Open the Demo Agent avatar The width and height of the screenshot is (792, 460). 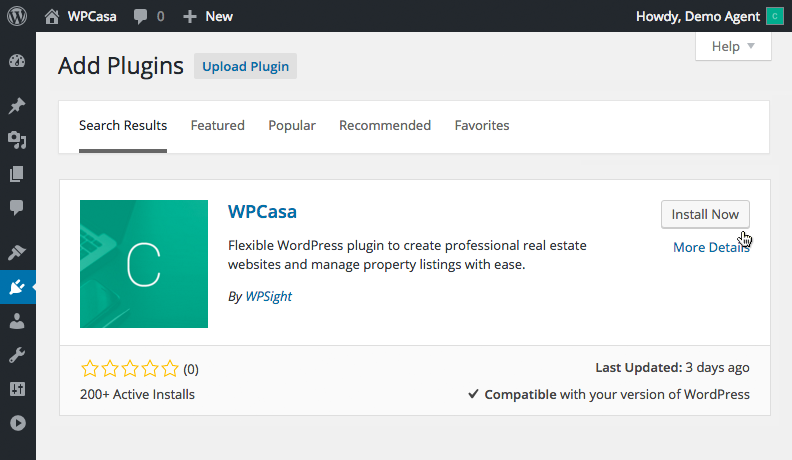click(x=775, y=16)
